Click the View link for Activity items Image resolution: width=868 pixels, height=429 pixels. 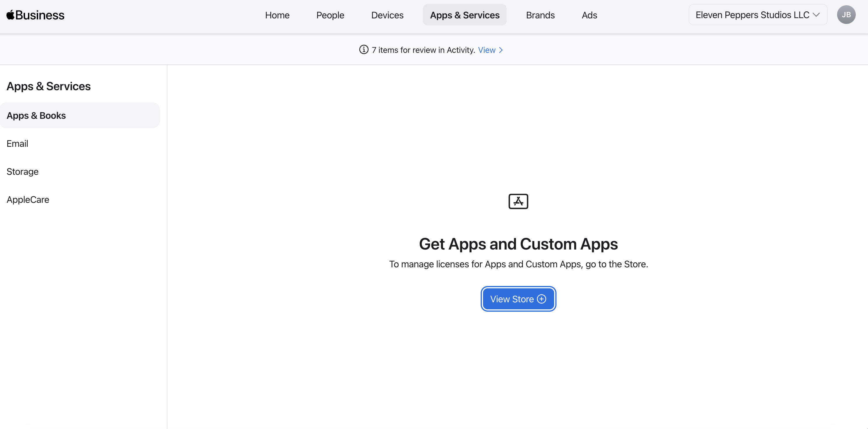point(487,50)
